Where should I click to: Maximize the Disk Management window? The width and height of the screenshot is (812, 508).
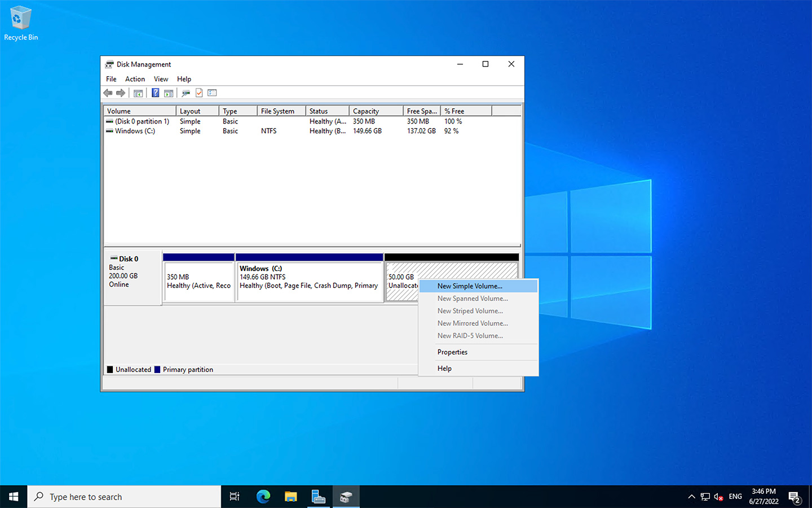tap(486, 64)
